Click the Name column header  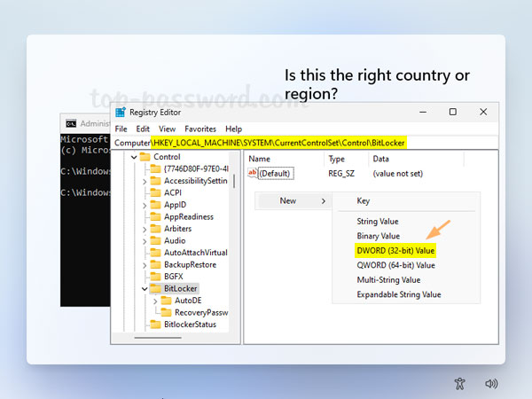(260, 158)
